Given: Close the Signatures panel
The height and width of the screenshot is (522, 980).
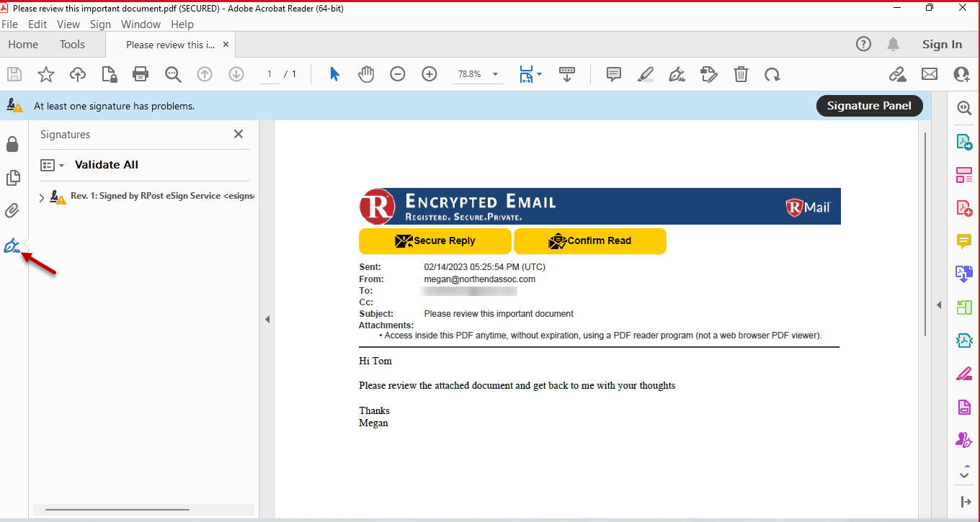Looking at the screenshot, I should coord(239,134).
